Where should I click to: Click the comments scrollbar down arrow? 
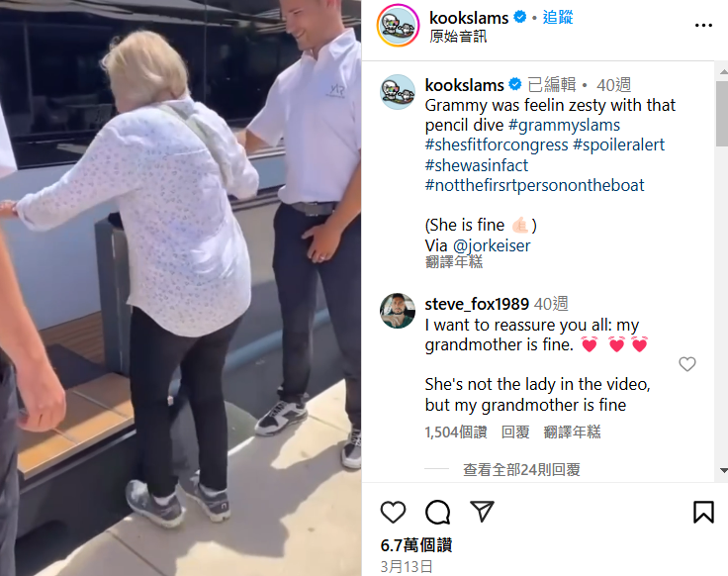coord(723,470)
